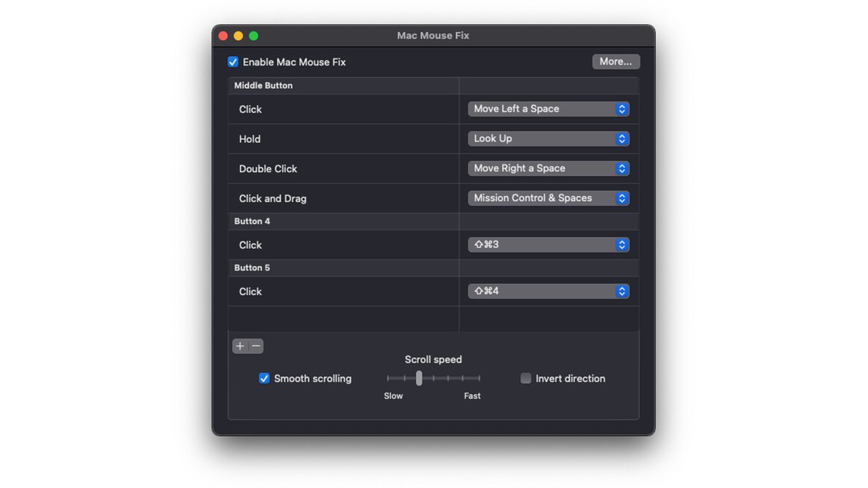Screen dimensions: 868x488
Task: Select the Middle Button header row
Action: click(x=434, y=85)
